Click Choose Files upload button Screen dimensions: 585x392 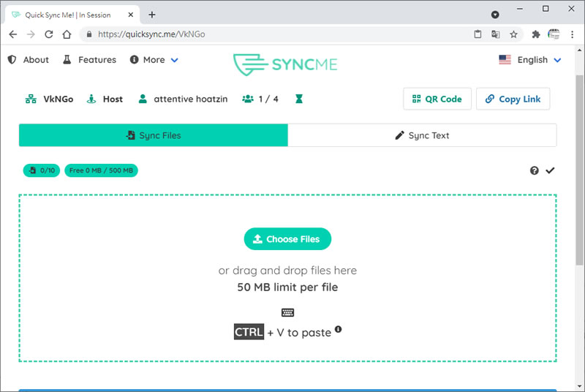coord(287,238)
